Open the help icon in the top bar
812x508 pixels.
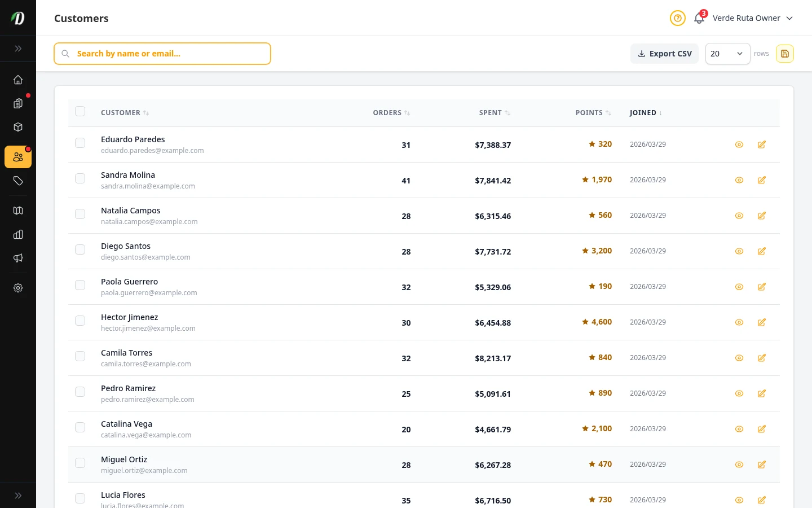pos(677,18)
